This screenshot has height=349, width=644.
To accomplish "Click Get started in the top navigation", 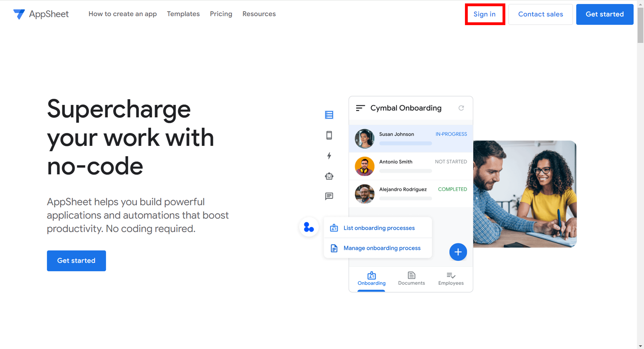I will (605, 14).
